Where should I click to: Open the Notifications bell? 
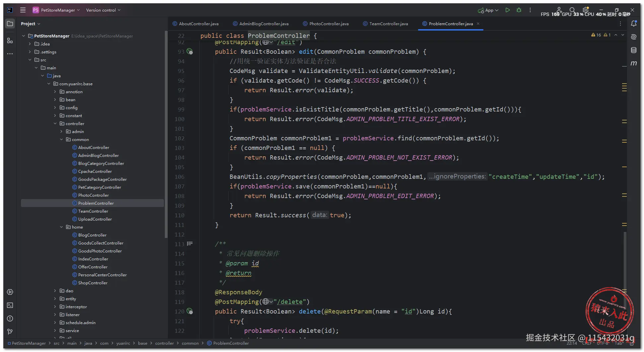point(634,24)
